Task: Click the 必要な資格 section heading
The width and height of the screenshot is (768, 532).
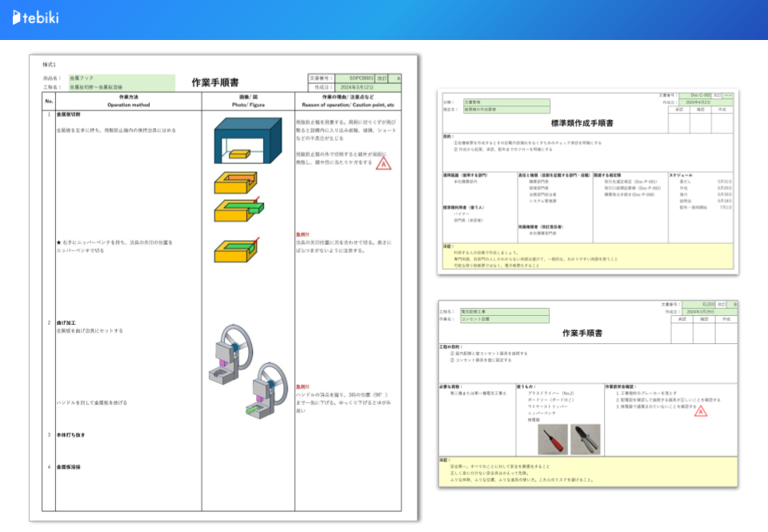Action: 450,386
